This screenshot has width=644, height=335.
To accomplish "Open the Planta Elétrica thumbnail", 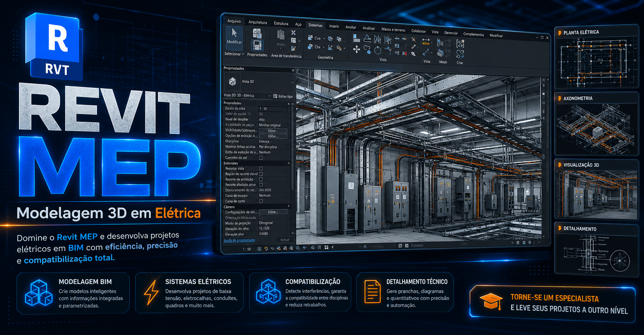I will coord(596,57).
